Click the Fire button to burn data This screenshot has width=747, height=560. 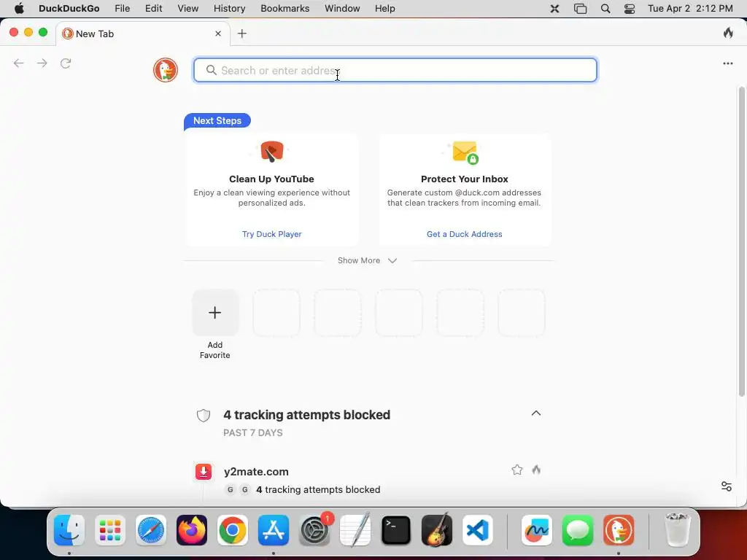pyautogui.click(x=728, y=33)
